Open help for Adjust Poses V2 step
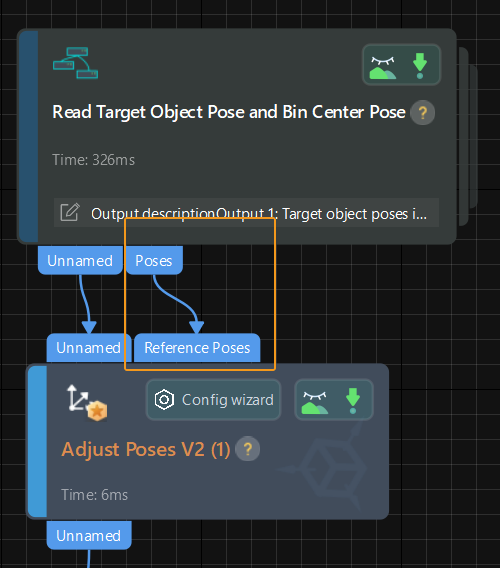Image resolution: width=500 pixels, height=568 pixels. [x=247, y=449]
